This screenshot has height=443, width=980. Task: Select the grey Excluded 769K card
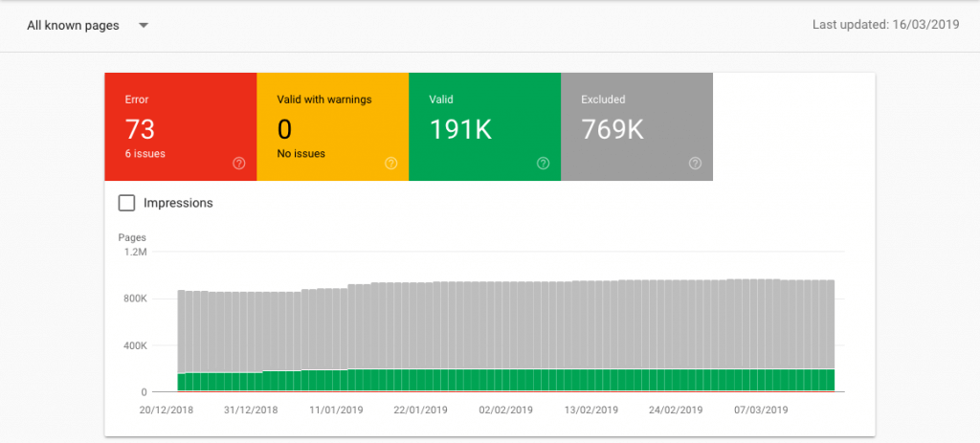[636, 127]
